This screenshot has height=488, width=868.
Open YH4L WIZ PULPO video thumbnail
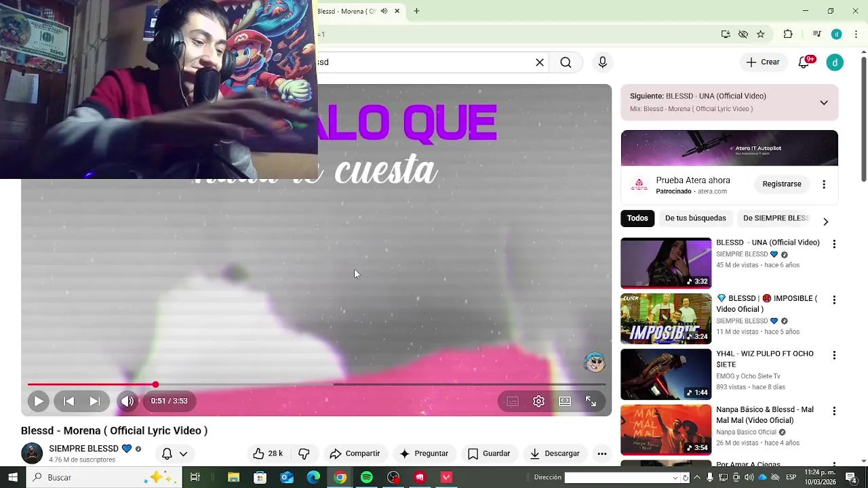pos(666,374)
